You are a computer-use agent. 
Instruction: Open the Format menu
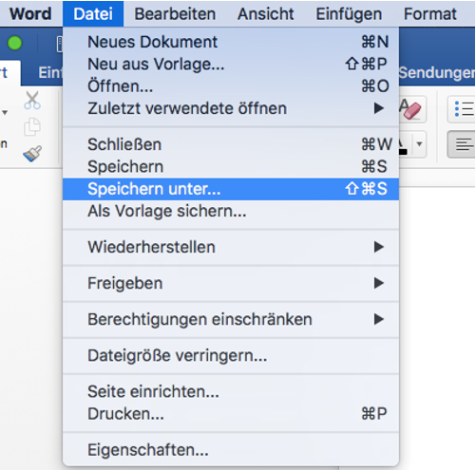(430, 14)
